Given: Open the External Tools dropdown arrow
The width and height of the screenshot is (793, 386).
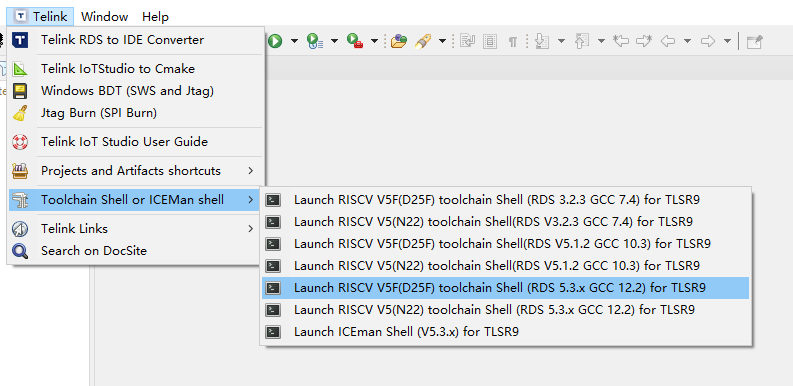Looking at the screenshot, I should (374, 41).
